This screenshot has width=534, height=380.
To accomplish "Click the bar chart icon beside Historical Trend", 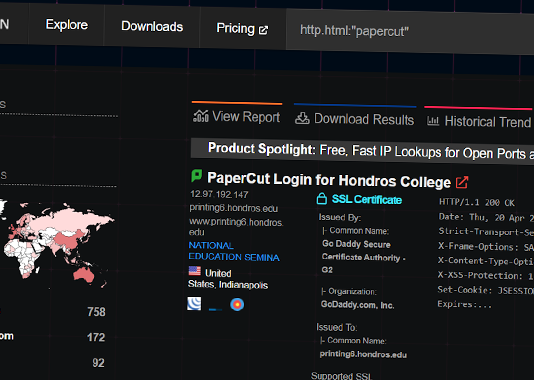I will (x=433, y=121).
